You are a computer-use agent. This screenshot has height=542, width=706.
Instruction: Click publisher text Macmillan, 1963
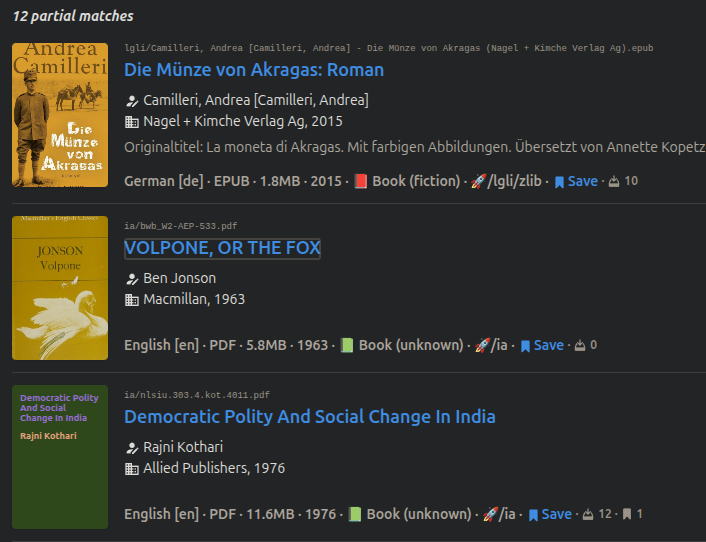pyautogui.click(x=194, y=299)
